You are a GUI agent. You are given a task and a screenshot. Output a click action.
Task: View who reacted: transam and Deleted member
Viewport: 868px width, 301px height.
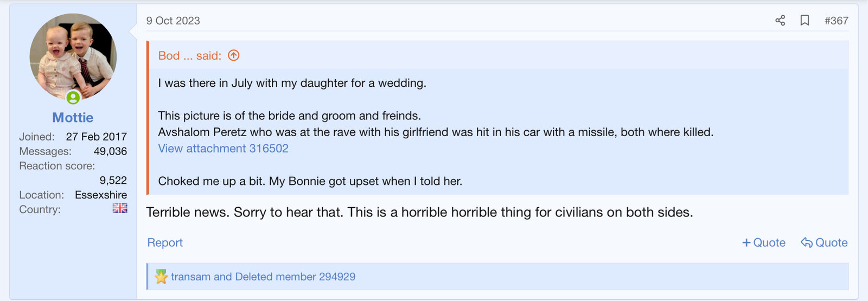click(263, 277)
